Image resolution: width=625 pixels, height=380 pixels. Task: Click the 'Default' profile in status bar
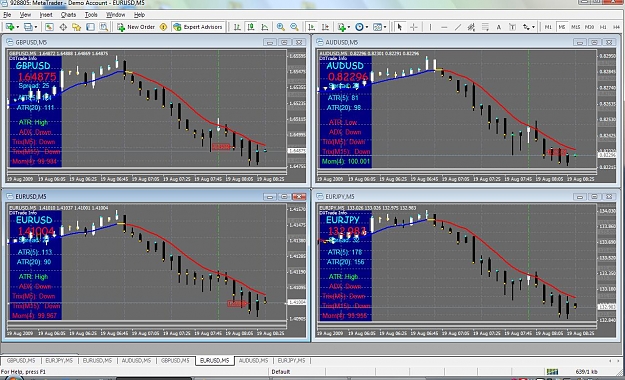pyautogui.click(x=281, y=372)
